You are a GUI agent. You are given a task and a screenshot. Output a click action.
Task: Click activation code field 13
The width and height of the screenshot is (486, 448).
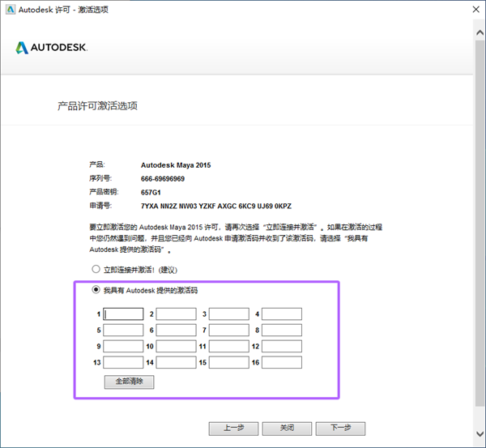coord(123,363)
